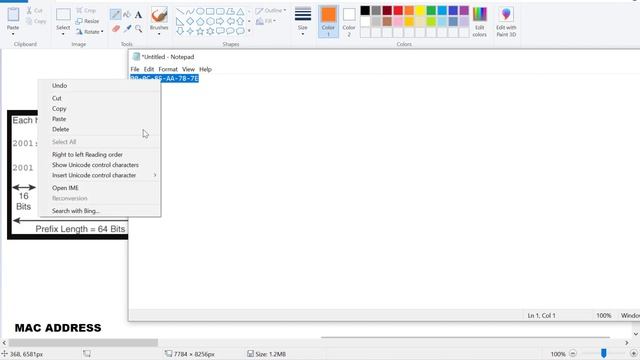Open the Rotate dropdown

pyautogui.click(x=89, y=31)
